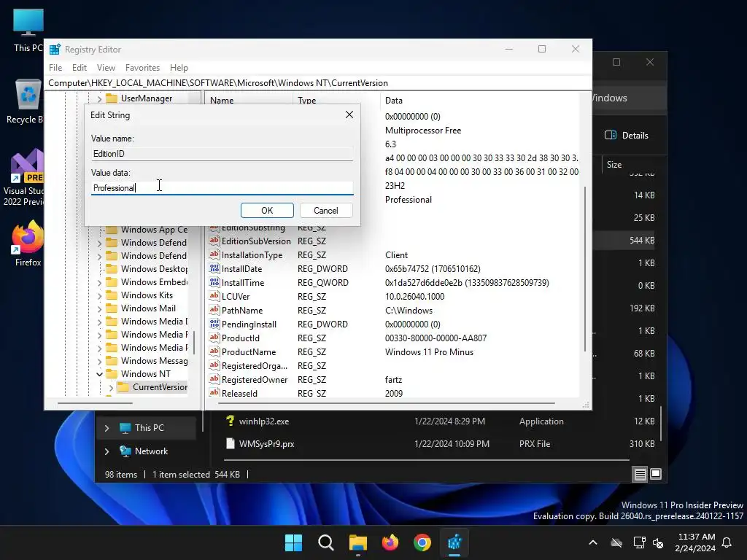This screenshot has height=560, width=747.
Task: Click the registry values pane vertical scrollbar
Action: pos(585,270)
